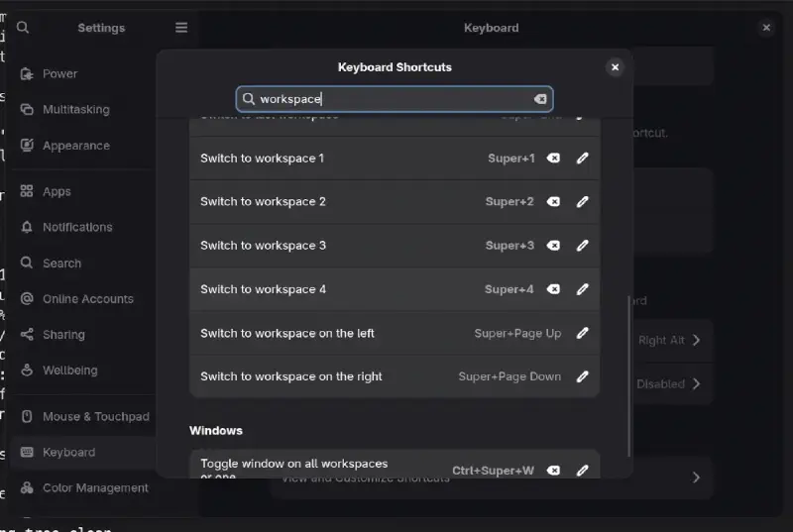Open the Settings hamburger menu
Image resolution: width=793 pixels, height=532 pixels.
point(181,28)
